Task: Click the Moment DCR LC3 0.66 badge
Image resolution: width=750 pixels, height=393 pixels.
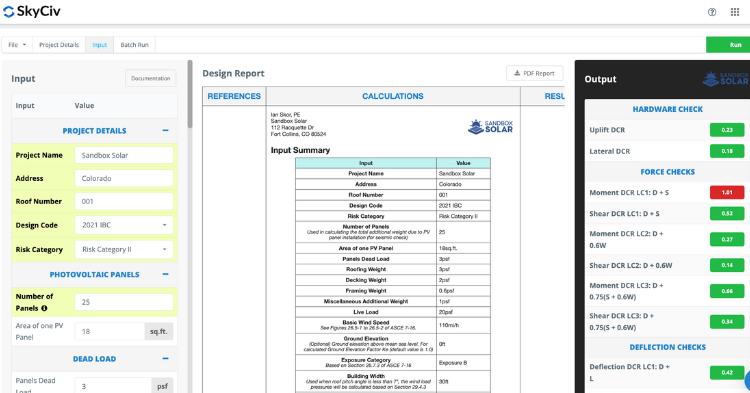Action: [727, 291]
